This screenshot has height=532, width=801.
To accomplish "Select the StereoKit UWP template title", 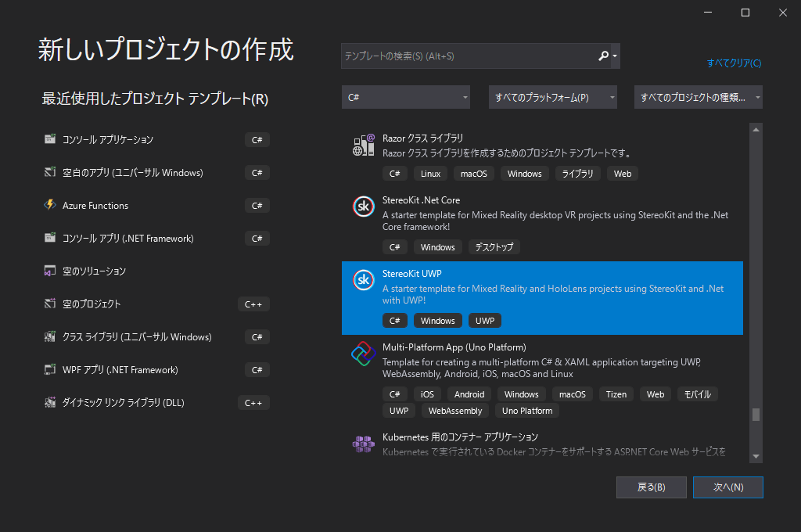I will (411, 274).
